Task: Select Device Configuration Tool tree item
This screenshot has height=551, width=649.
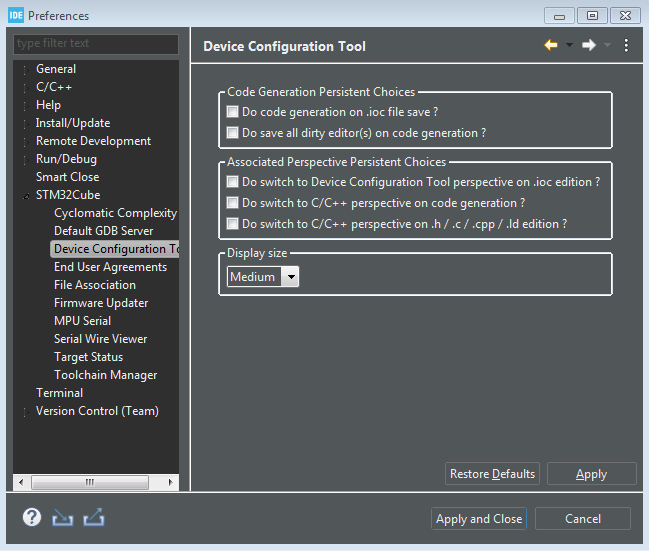Action: point(117,249)
